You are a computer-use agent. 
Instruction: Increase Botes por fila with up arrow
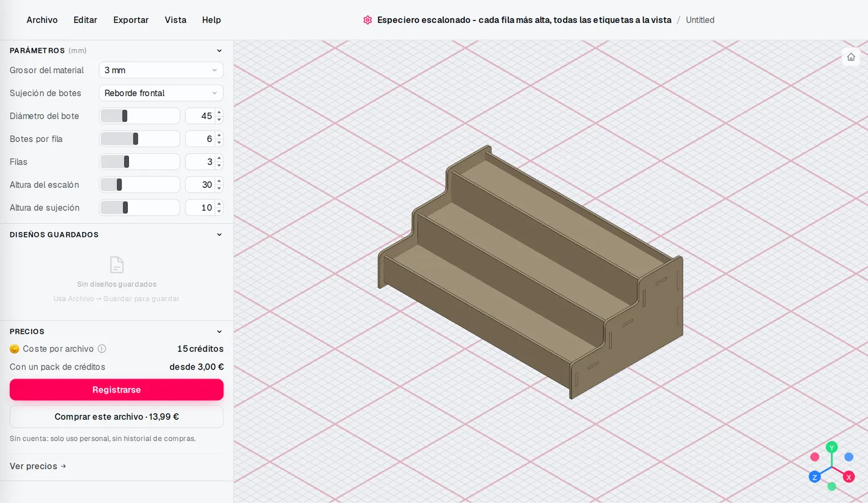click(219, 135)
